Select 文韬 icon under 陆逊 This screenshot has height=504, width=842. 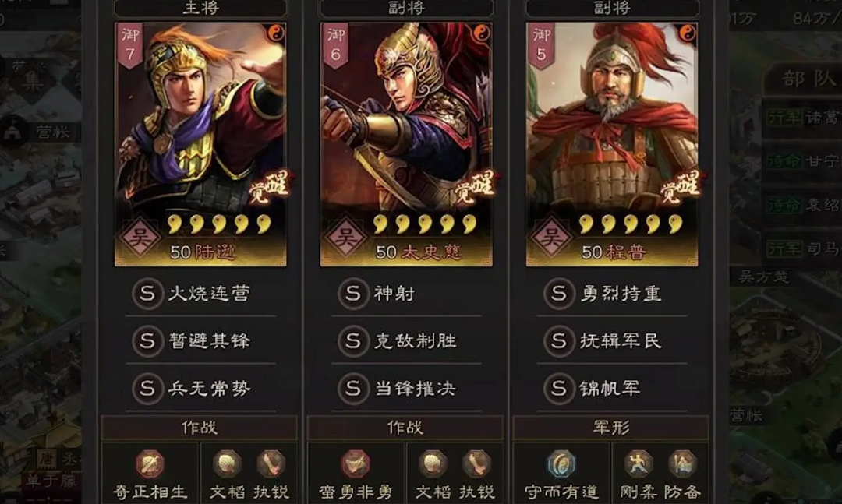(x=227, y=463)
